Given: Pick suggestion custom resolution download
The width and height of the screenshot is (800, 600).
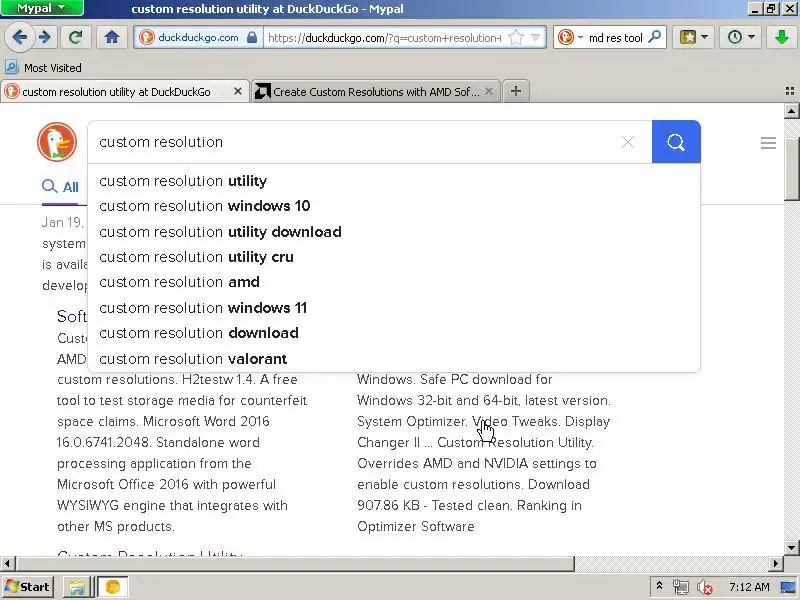Looking at the screenshot, I should [x=394, y=333].
